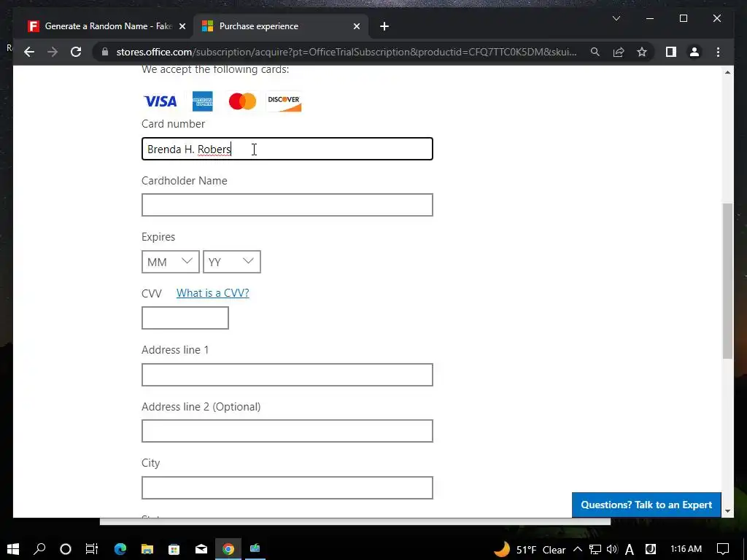
Task: Switch to Generate a Random Name tab
Action: [x=107, y=26]
